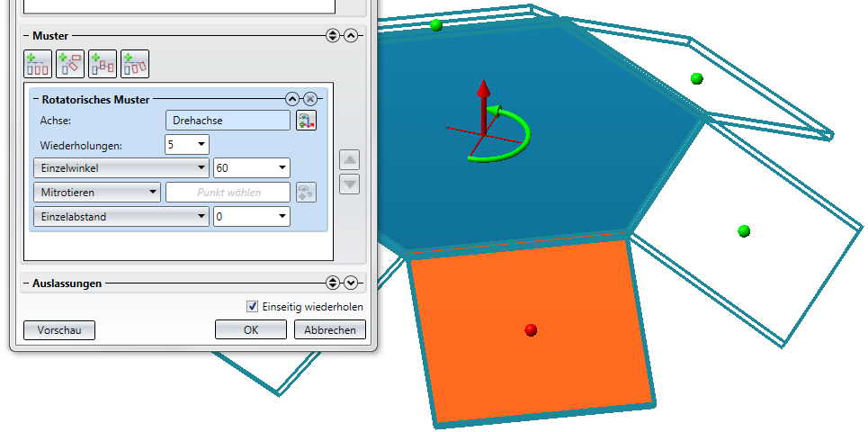Move the pattern entry down with the arrow

pyautogui.click(x=349, y=184)
